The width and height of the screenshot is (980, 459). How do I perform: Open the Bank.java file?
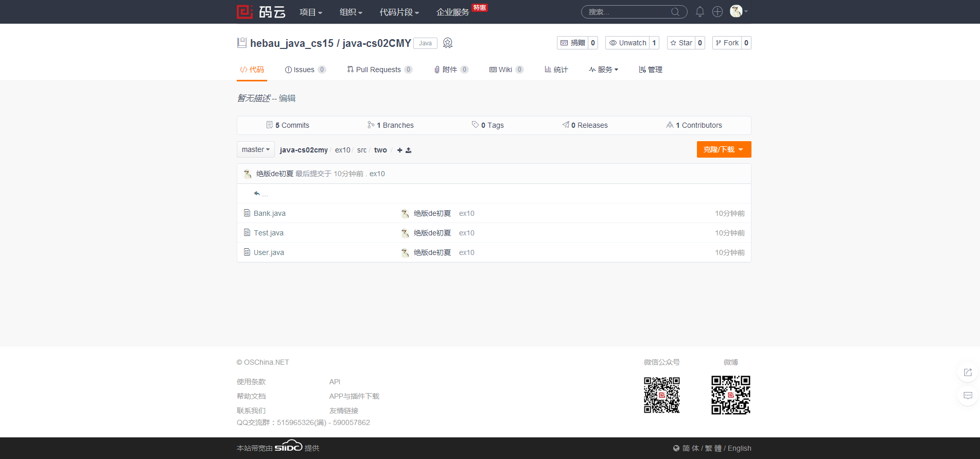(270, 213)
